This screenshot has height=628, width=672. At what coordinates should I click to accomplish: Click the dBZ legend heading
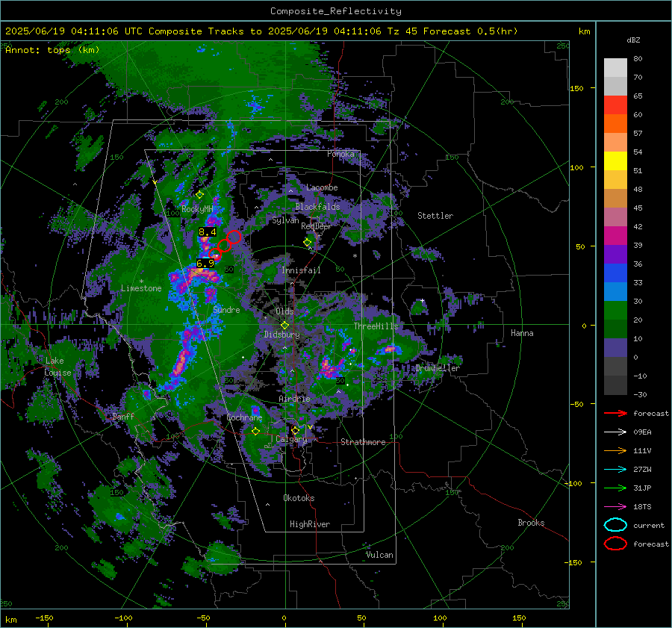coord(633,40)
